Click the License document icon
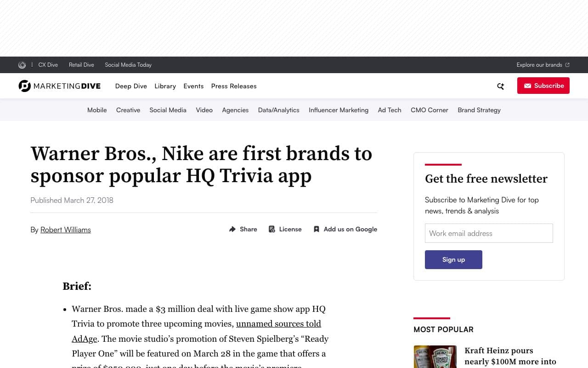The height and width of the screenshot is (368, 588). pos(272,229)
